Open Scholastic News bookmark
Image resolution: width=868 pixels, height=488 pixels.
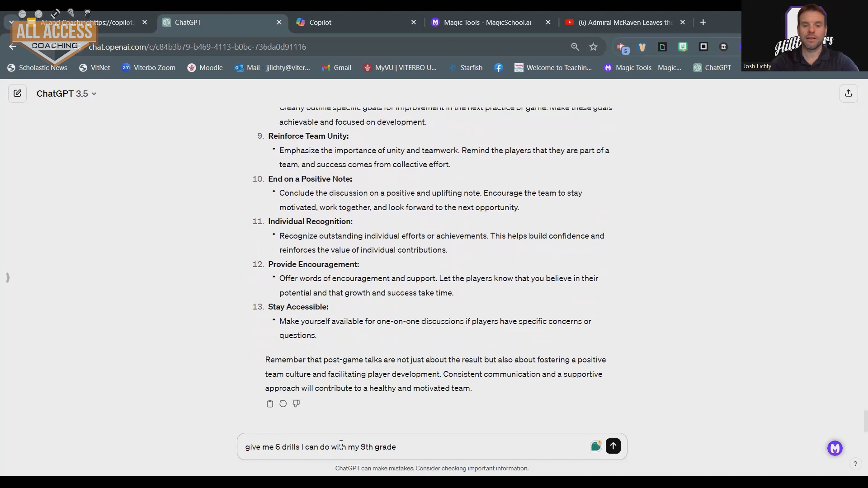pos(37,68)
